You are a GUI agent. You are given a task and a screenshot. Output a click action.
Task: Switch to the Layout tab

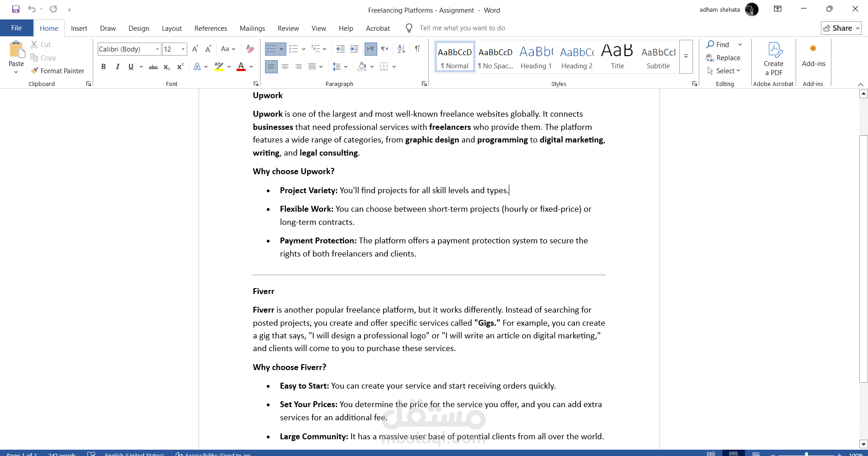(x=172, y=28)
